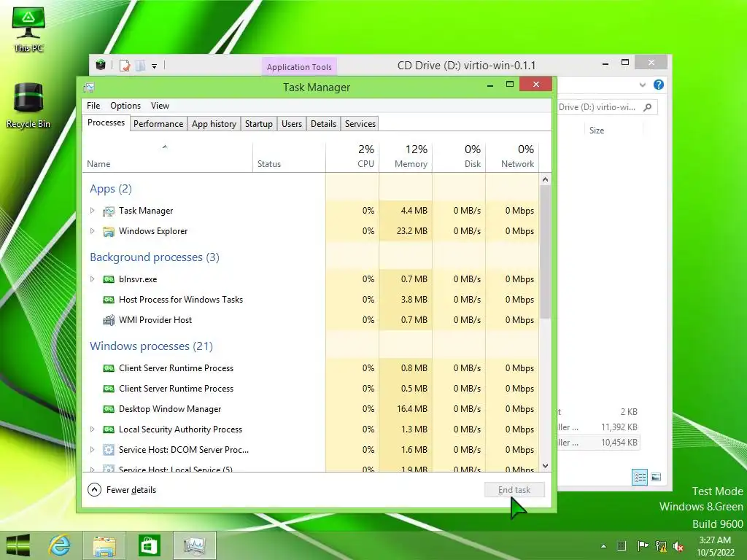747x560 pixels.
Task: Open the View menu in Task Manager
Action: 160,106
